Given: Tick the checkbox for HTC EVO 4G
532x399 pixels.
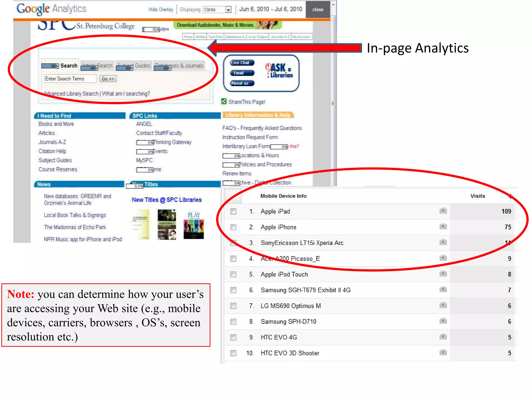Looking at the screenshot, I should [233, 337].
